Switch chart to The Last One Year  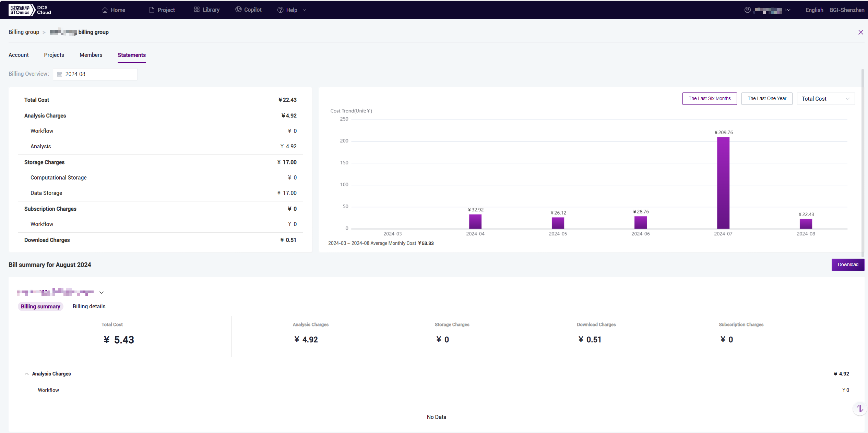[766, 99]
